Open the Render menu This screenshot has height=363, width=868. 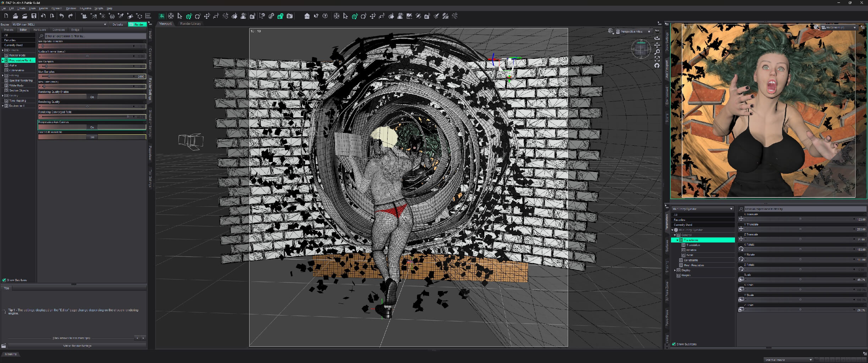coord(43,8)
